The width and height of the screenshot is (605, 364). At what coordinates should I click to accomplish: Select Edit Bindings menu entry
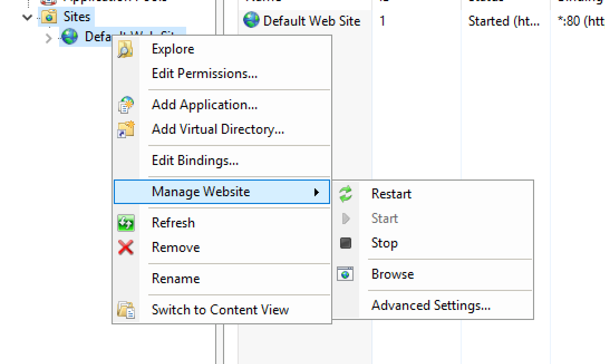195,161
